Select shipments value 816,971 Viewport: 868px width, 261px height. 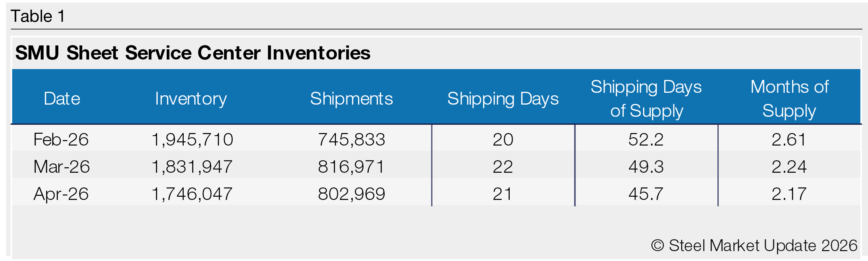point(351,167)
